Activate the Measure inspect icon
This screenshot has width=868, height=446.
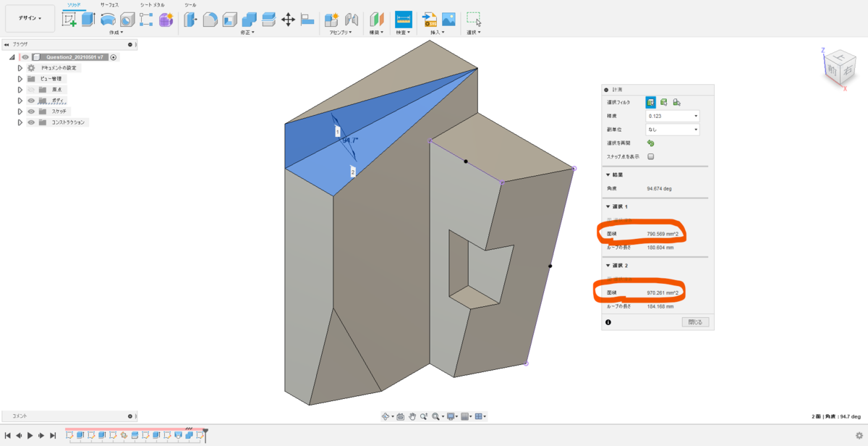point(404,20)
